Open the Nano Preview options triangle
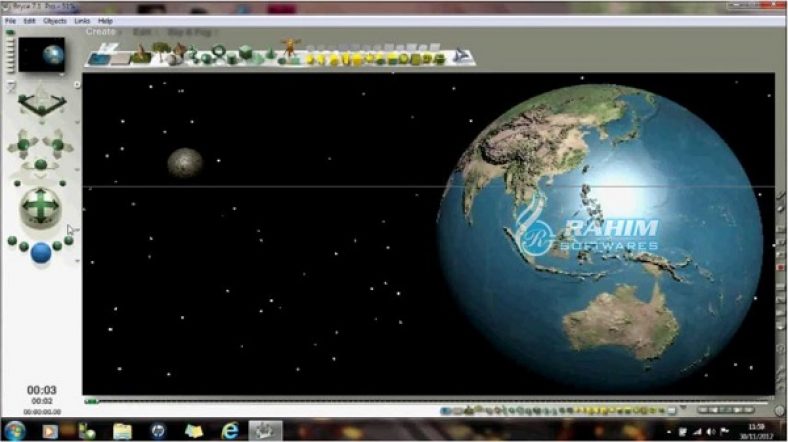This screenshot has width=788, height=442. [x=62, y=74]
